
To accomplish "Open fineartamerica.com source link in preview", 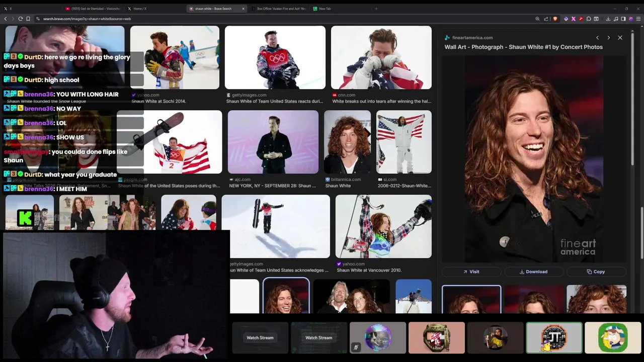I will pos(472,38).
